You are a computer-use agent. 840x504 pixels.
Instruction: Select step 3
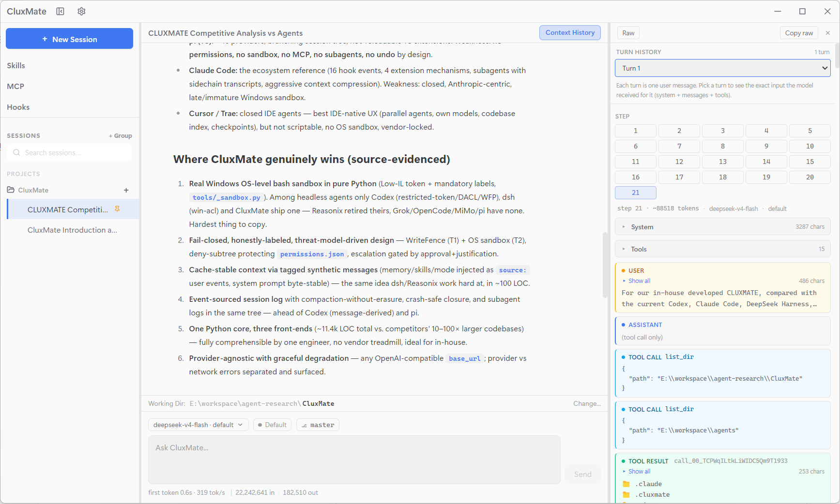click(x=723, y=131)
